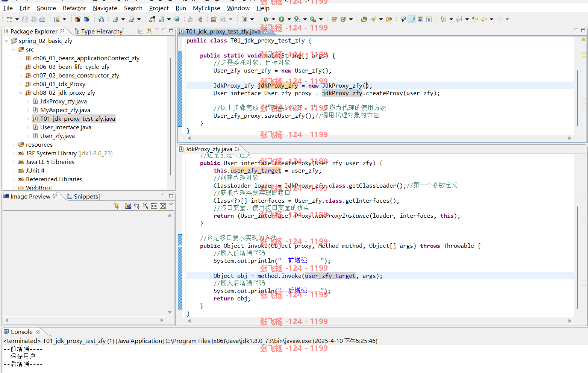Collapse the ch08_02_jdk_proxy_zfy package
Screen dimensions: 588x373
21,93
